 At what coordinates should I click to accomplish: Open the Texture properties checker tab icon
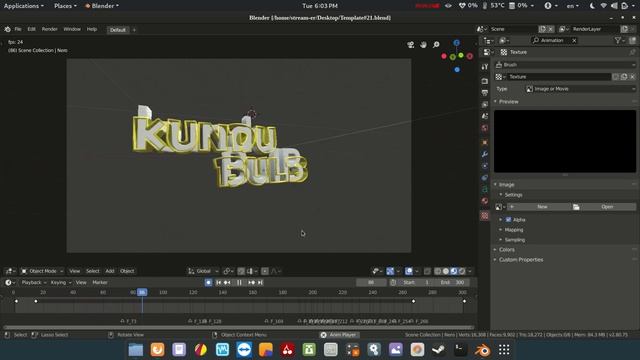click(484, 216)
